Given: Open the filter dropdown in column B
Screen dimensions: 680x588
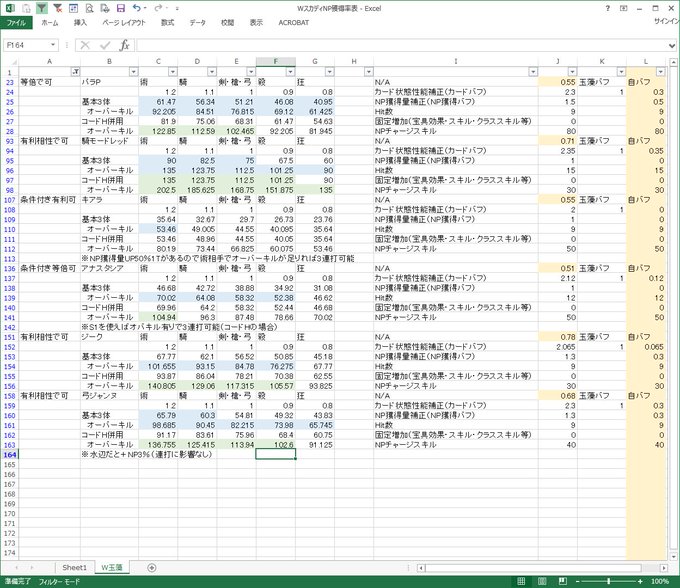Looking at the screenshot, I should (134, 72).
